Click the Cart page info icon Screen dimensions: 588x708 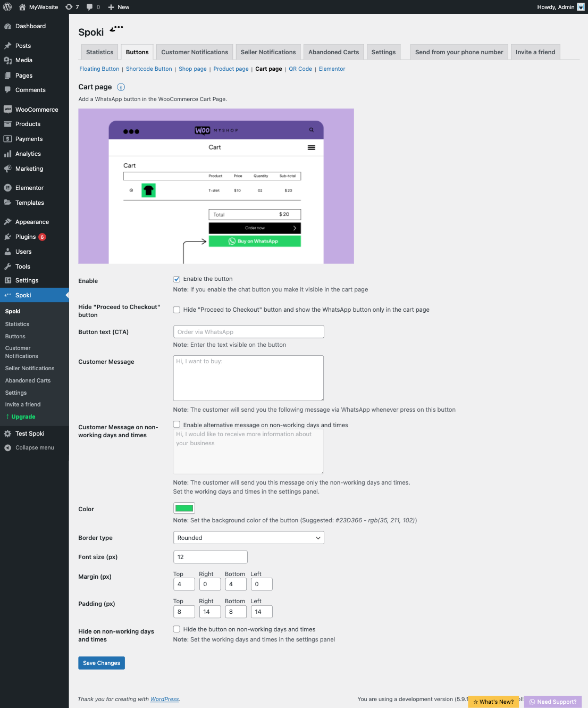tap(121, 87)
